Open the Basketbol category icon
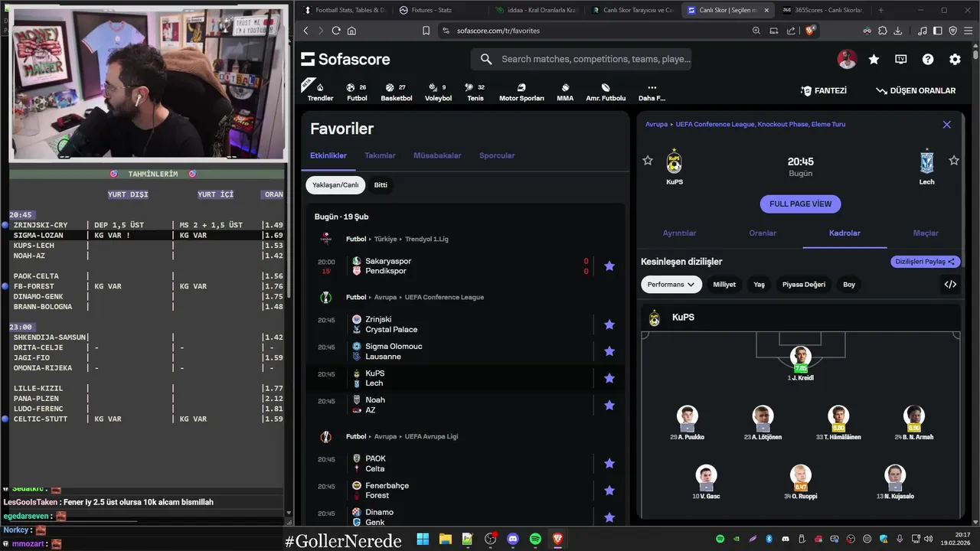The width and height of the screenshot is (980, 551). [x=396, y=92]
